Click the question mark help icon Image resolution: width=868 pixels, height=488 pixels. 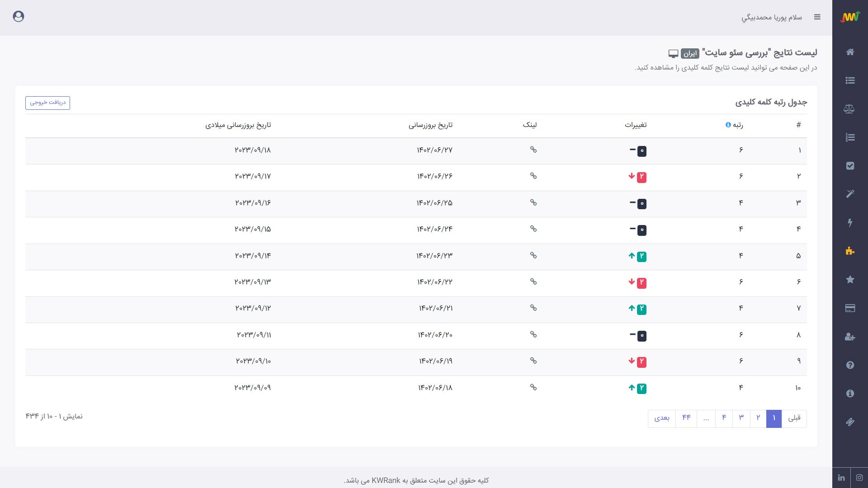click(850, 365)
